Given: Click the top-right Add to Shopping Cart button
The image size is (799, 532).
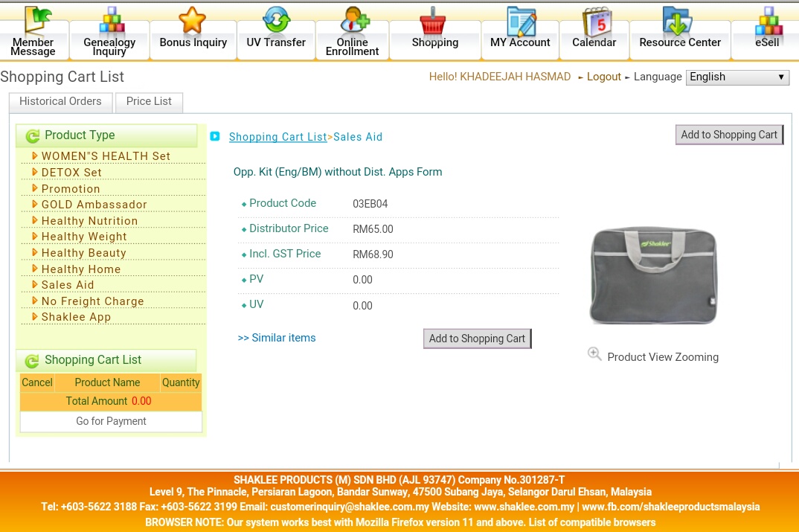Looking at the screenshot, I should point(729,135).
